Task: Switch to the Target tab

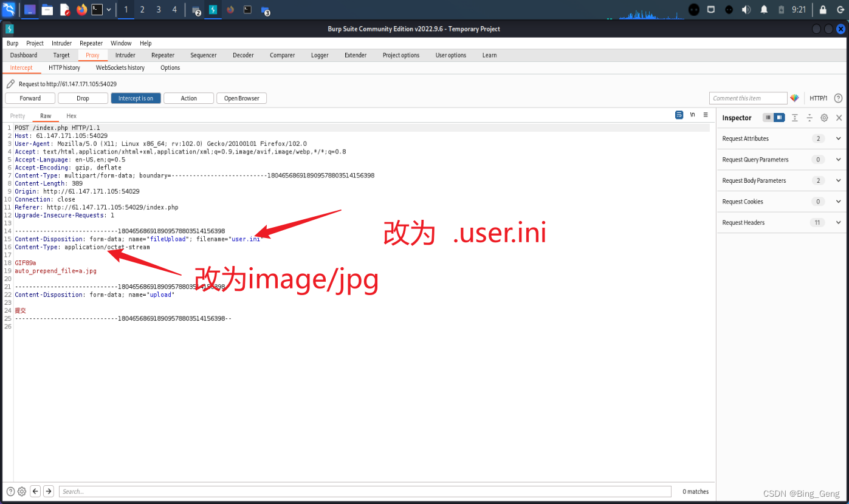Action: [61, 55]
